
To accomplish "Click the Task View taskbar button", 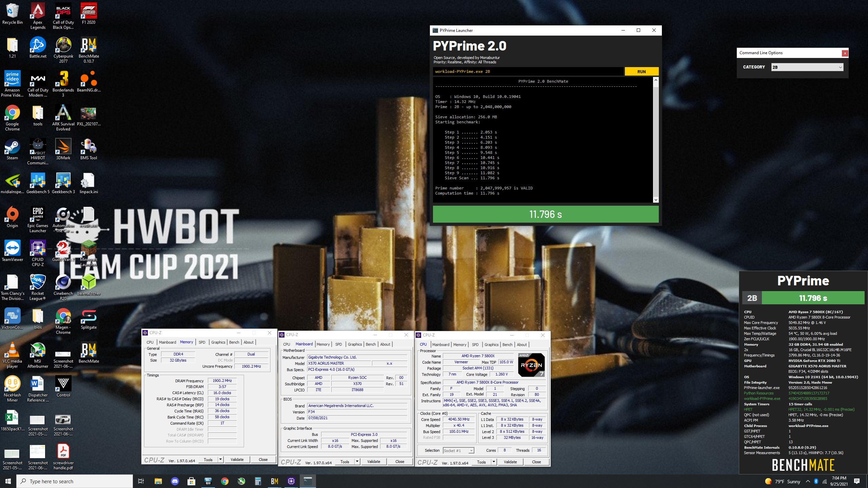I will [x=141, y=481].
